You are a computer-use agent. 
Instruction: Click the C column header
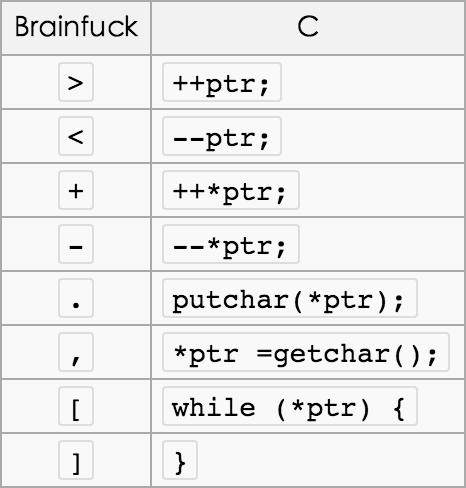coord(308,27)
